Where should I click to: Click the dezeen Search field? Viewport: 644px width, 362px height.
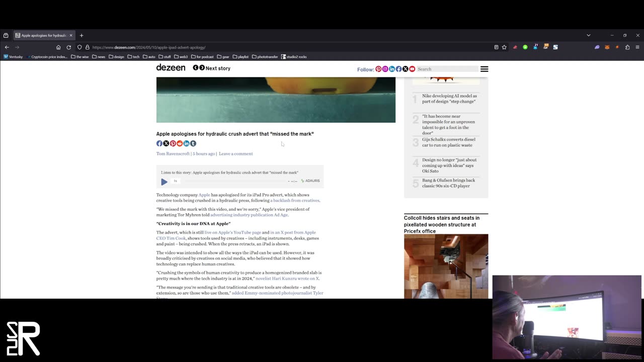coord(447,69)
